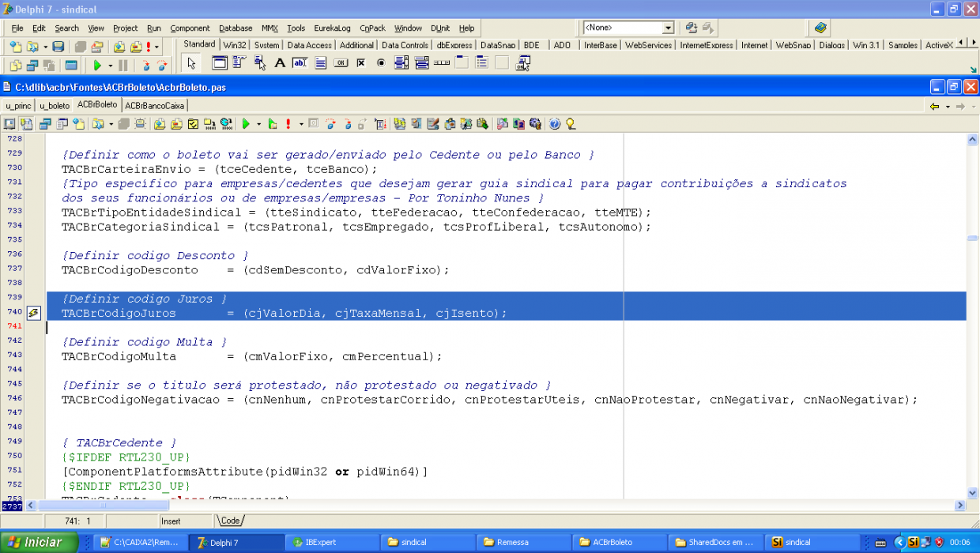Click the Iniciar start button

point(40,542)
